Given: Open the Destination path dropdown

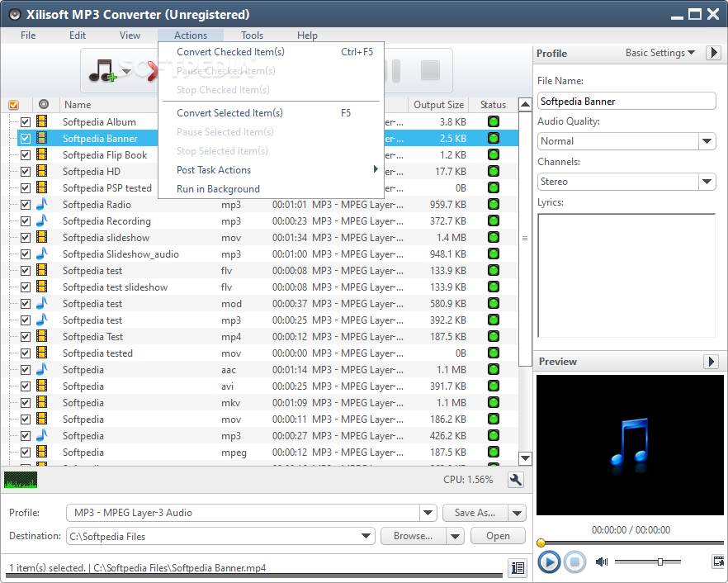Looking at the screenshot, I should tap(366, 536).
